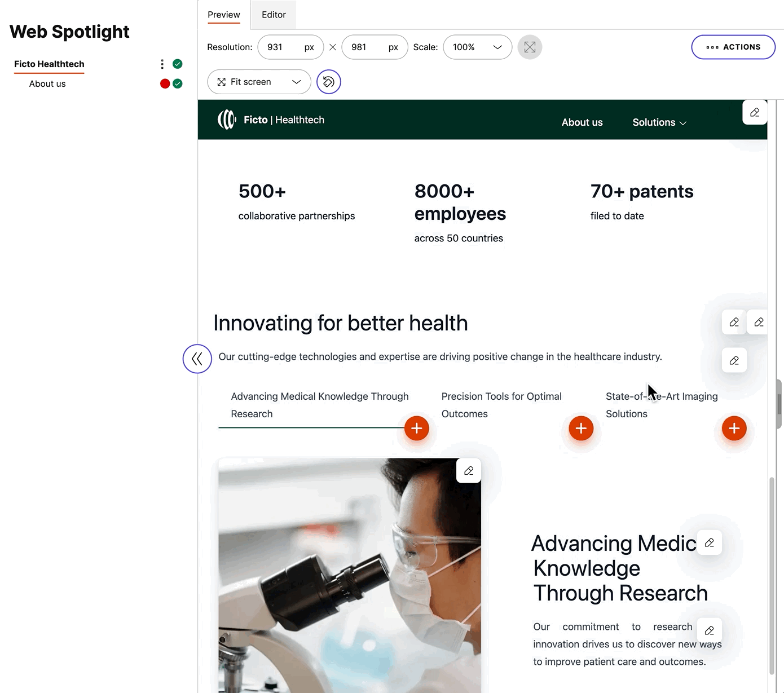Open About us in the site navigation

pyautogui.click(x=582, y=122)
